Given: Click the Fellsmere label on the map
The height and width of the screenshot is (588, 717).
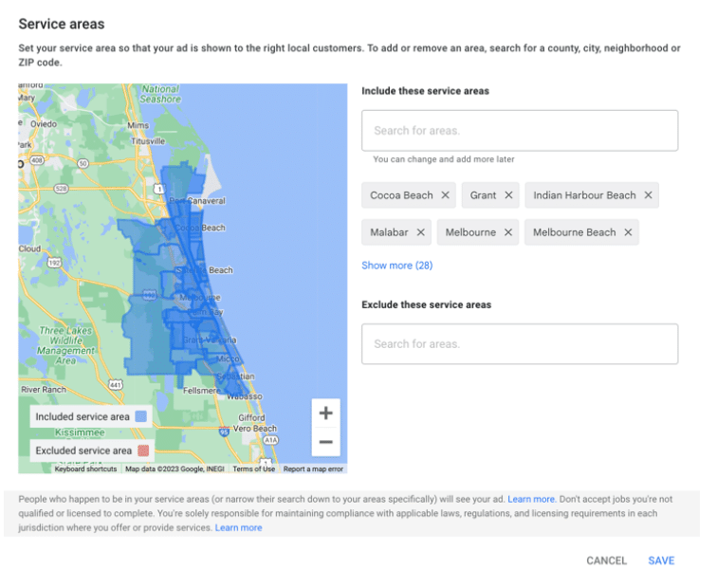Looking at the screenshot, I should (x=202, y=391).
